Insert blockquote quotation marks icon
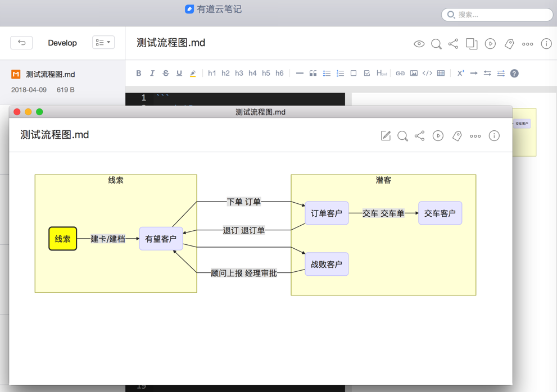 (x=313, y=73)
